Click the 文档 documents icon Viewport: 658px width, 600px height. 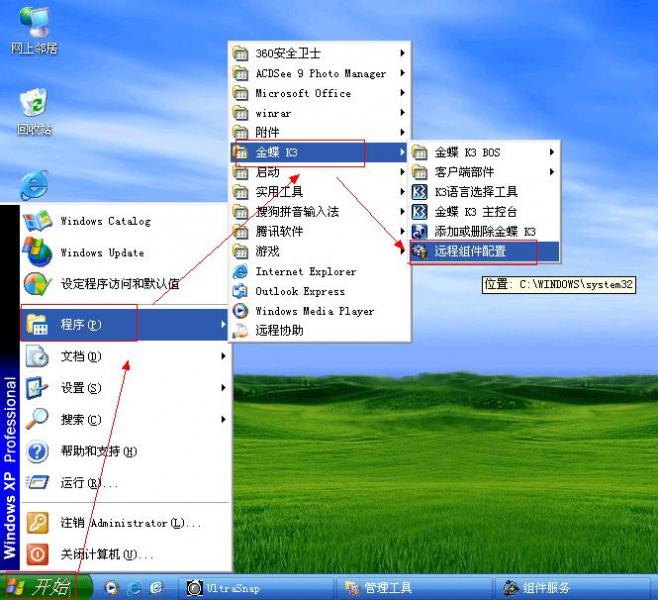tap(37, 356)
